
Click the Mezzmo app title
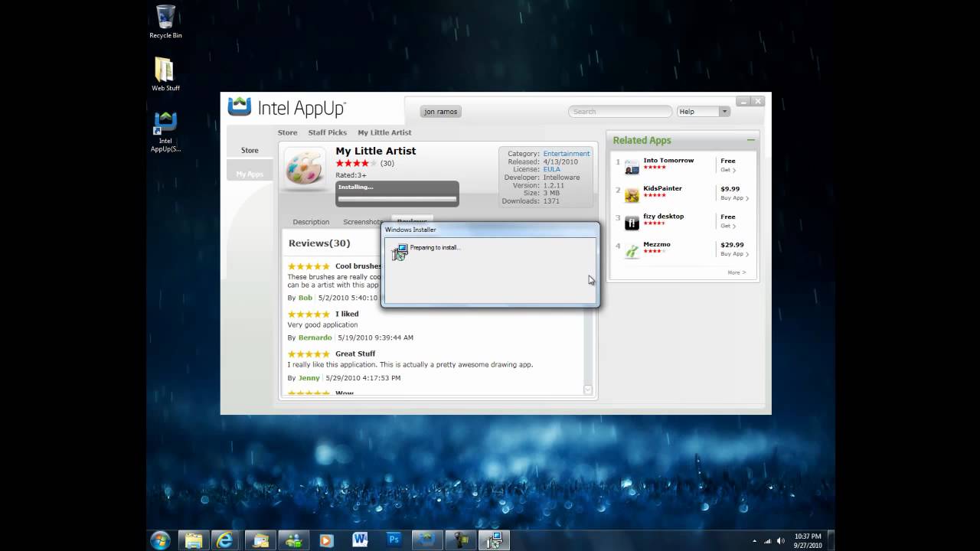[657, 244]
